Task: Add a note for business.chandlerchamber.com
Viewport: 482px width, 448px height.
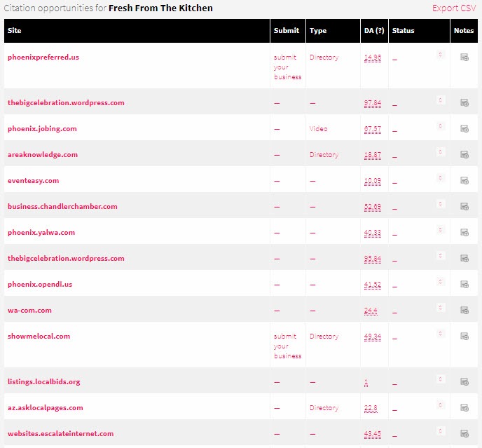Action: point(464,206)
